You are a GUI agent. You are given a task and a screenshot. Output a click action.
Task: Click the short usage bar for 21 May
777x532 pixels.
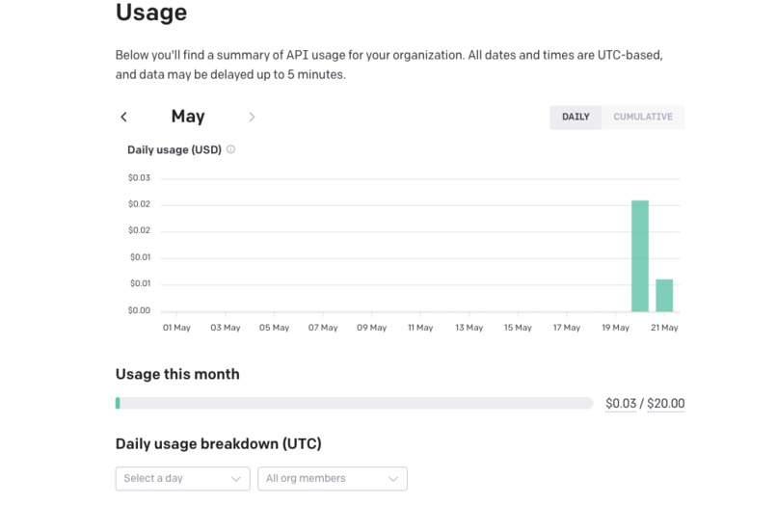pyautogui.click(x=664, y=296)
